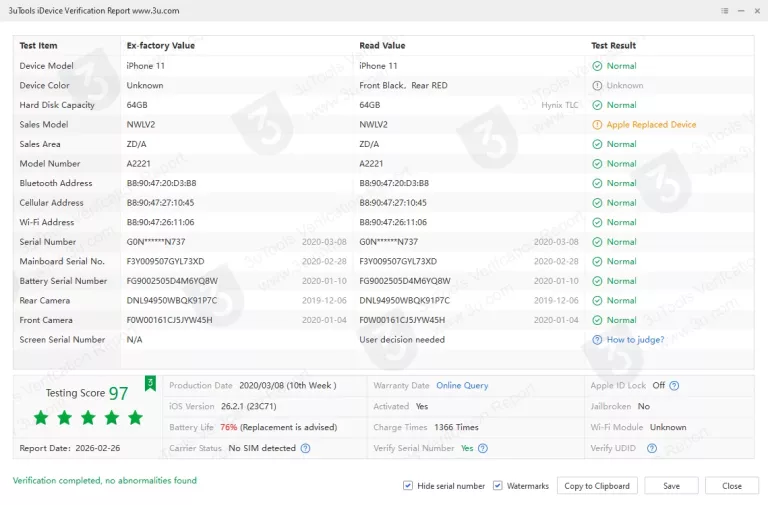Click the Ex-factory Value column header
The image size is (768, 505).
tap(161, 46)
